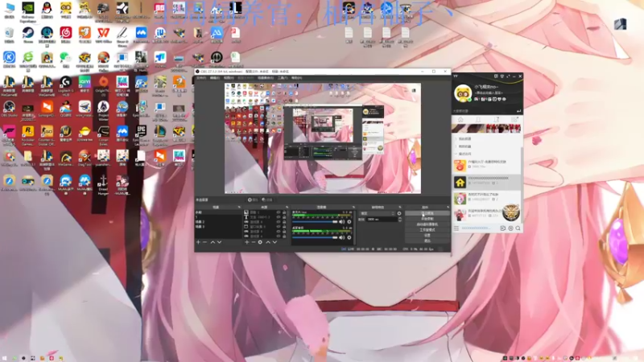The height and width of the screenshot is (362, 644).
Task: Open NetEase Cloud Music desktop icon
Action: point(66,35)
